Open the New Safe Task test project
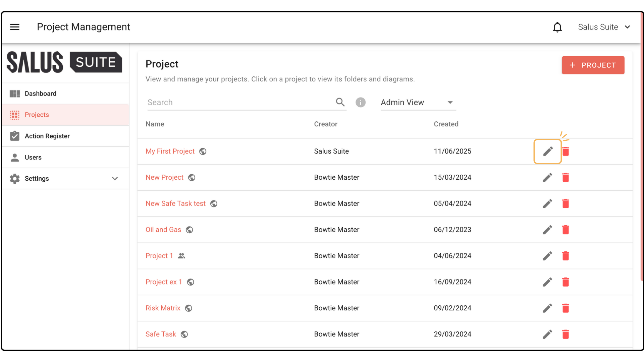 175,204
